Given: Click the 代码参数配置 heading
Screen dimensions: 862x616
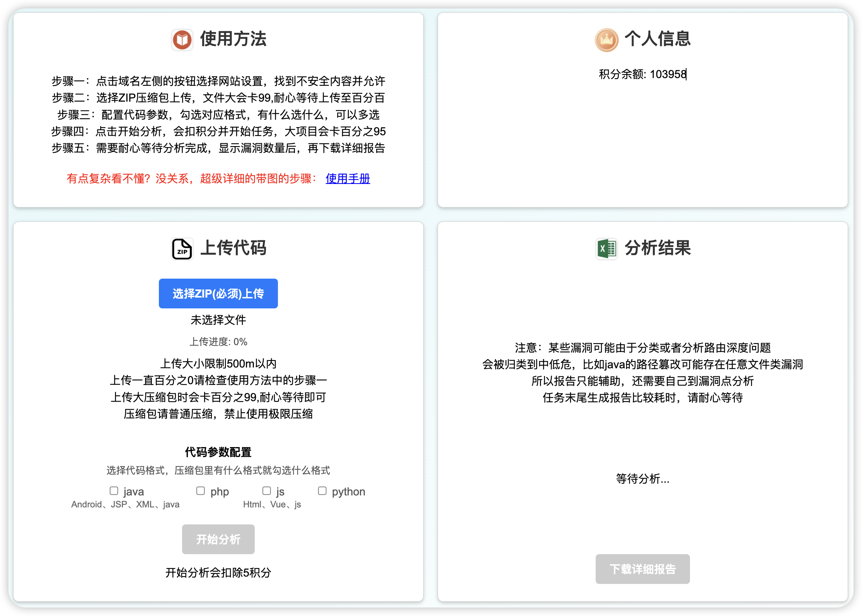Looking at the screenshot, I should (218, 452).
